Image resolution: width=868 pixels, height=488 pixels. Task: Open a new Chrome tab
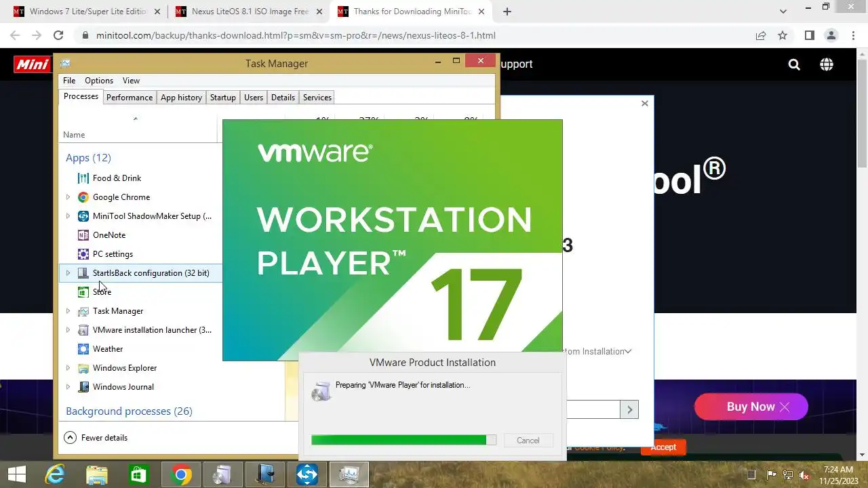pos(507,12)
